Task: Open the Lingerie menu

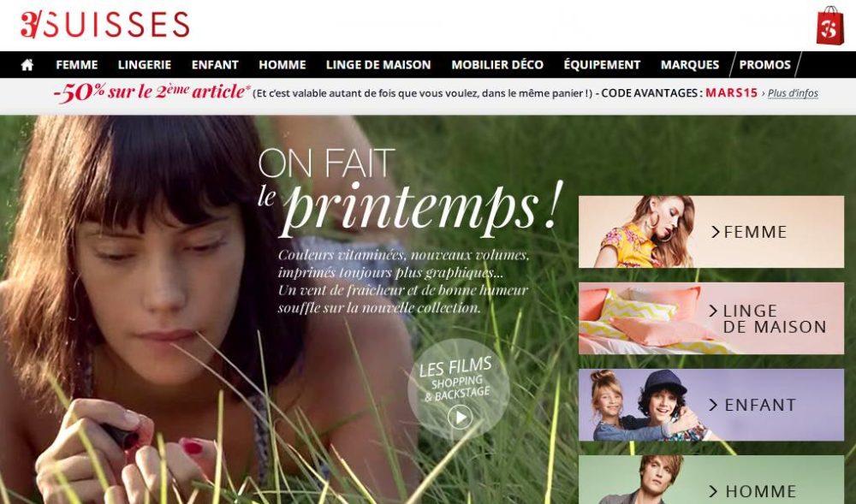Action: pos(145,65)
